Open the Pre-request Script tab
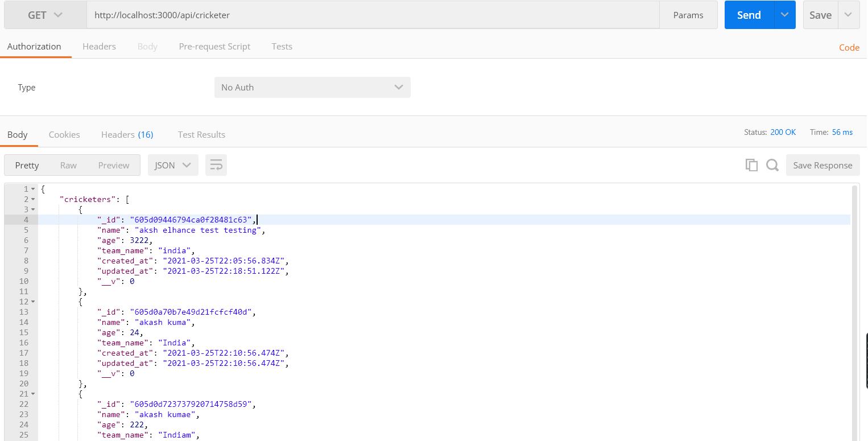This screenshot has height=441, width=868. pyautogui.click(x=214, y=47)
